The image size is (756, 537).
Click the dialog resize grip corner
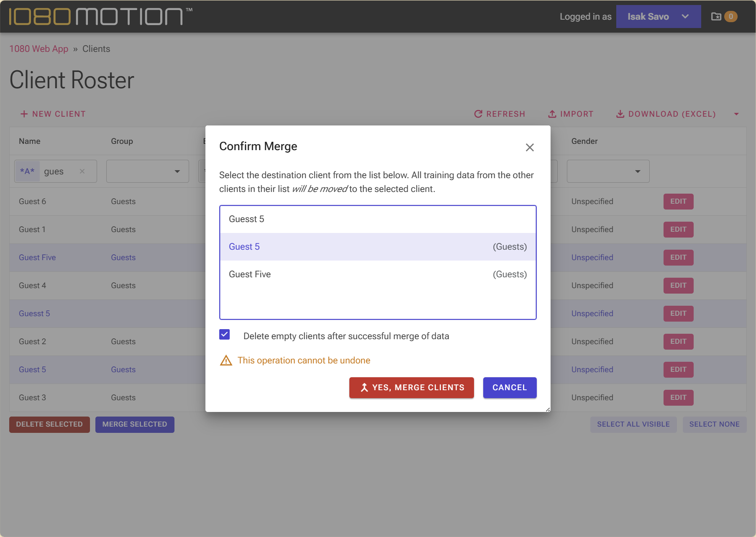[548, 409]
